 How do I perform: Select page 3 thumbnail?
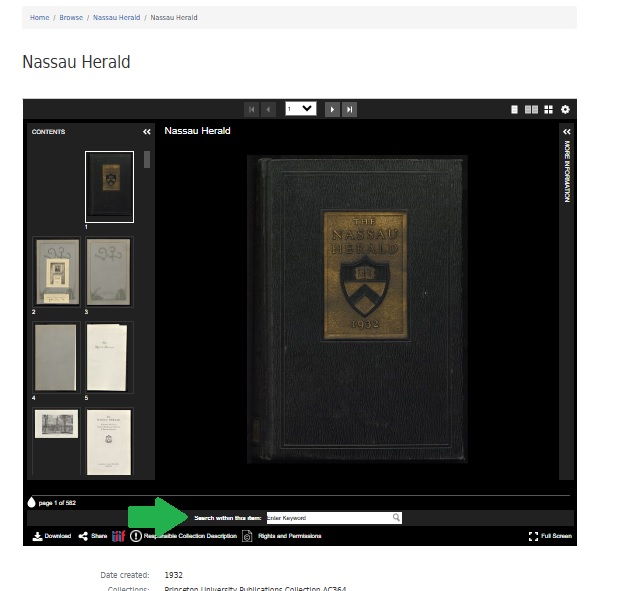point(109,272)
